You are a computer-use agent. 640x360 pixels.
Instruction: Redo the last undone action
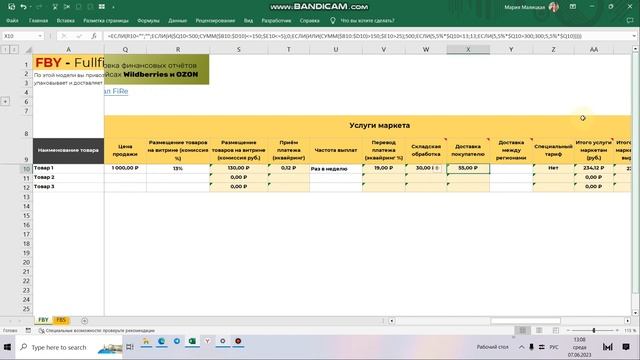39,7
